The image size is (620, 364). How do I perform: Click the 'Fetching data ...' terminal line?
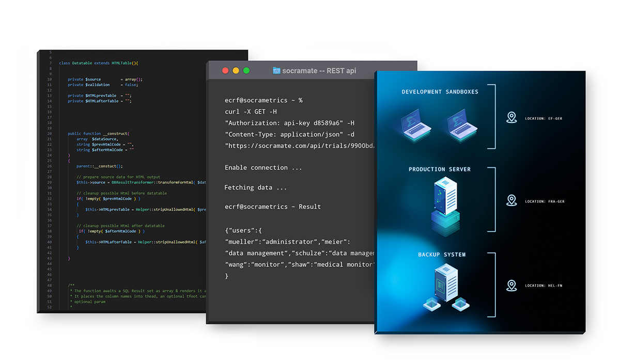255,188
